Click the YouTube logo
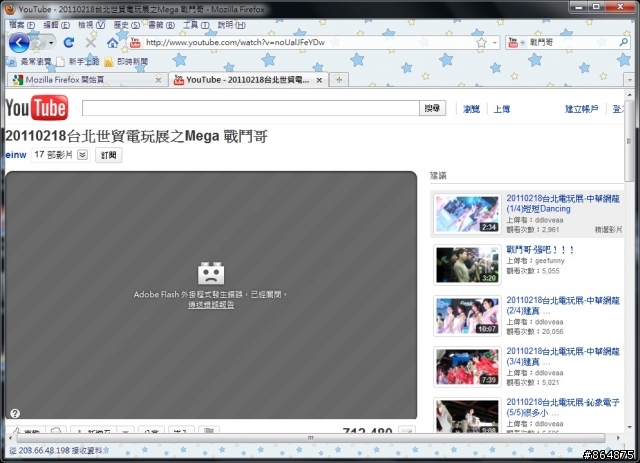 point(37,108)
